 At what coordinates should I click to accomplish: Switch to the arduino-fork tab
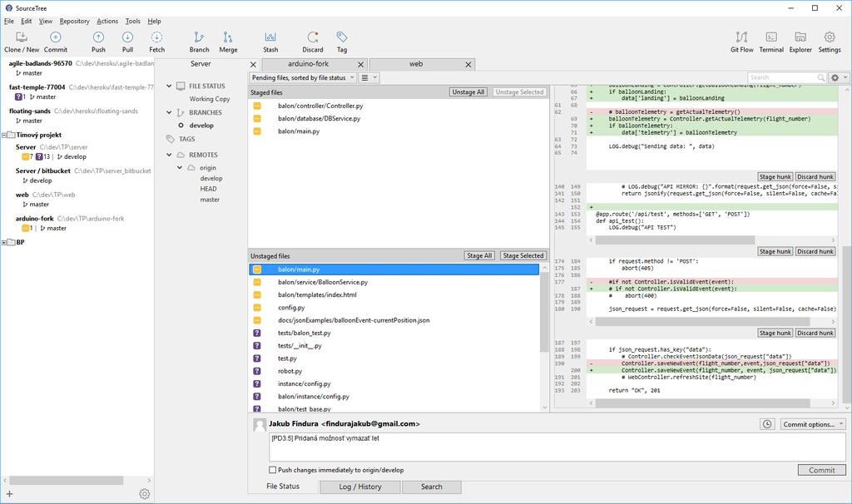308,64
